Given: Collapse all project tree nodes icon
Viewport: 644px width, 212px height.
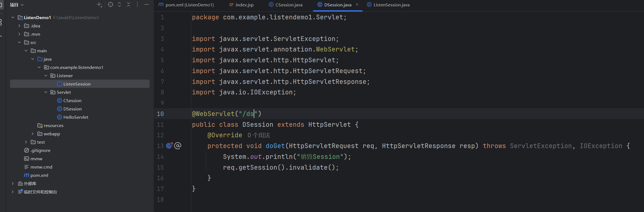Looking at the screenshot, I should tap(129, 4).
